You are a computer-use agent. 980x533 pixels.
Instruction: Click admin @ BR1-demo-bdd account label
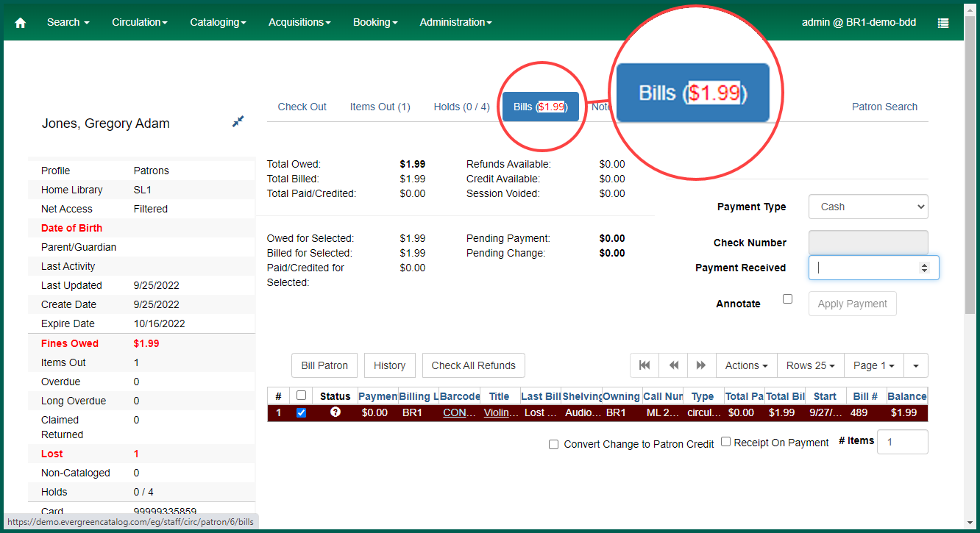click(x=859, y=23)
